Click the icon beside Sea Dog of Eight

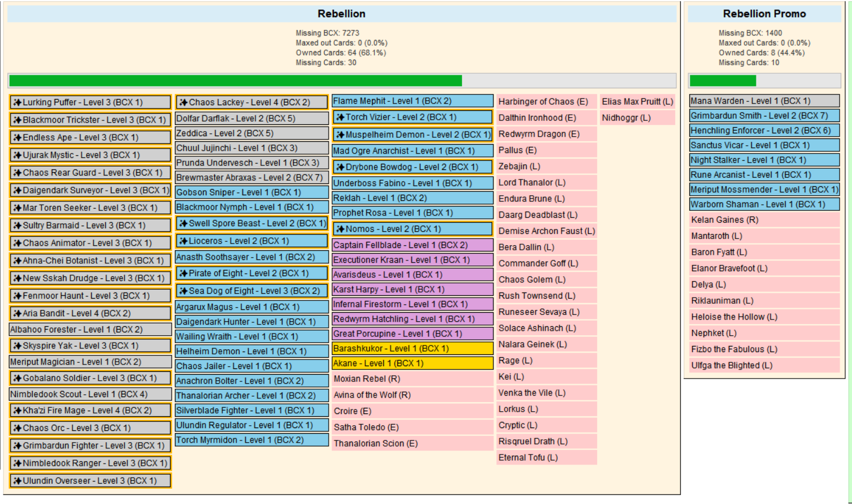183,291
